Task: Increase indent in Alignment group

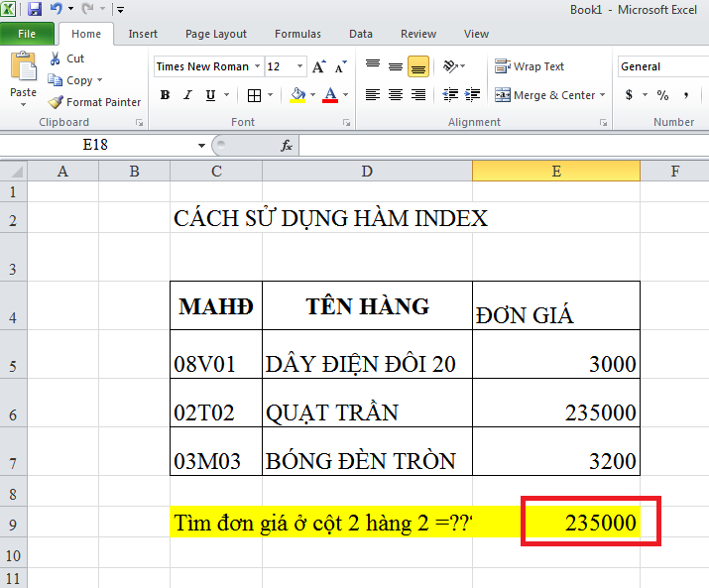Action: pos(473,94)
